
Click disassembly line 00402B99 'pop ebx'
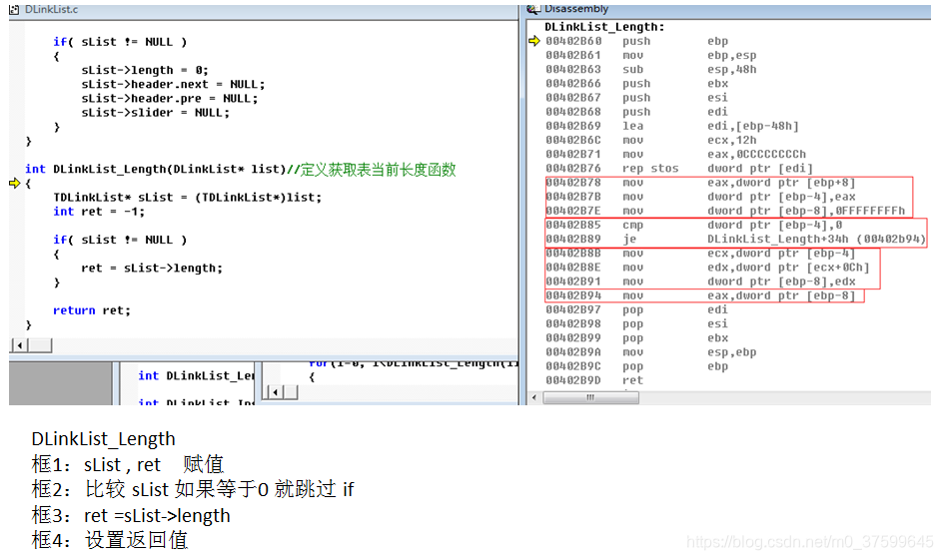[x=637, y=338]
